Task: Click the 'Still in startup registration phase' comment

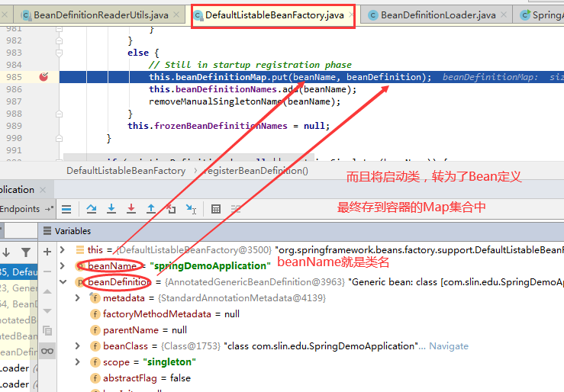Action: 250,65
